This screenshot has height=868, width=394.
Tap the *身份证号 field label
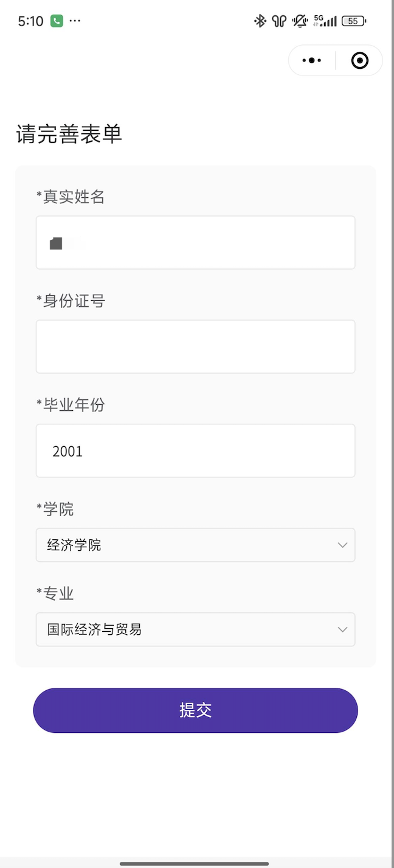pyautogui.click(x=71, y=301)
